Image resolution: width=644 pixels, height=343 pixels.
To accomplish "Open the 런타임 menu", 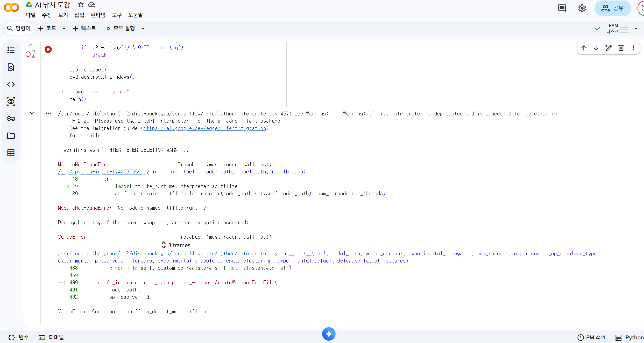I will click(98, 15).
